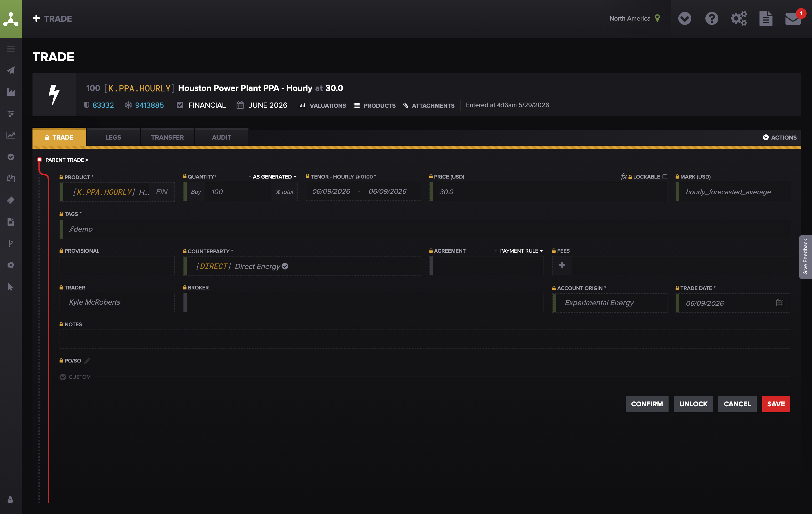This screenshot has height=514, width=812.
Task: Open the ACTIONS dropdown menu
Action: click(x=780, y=137)
